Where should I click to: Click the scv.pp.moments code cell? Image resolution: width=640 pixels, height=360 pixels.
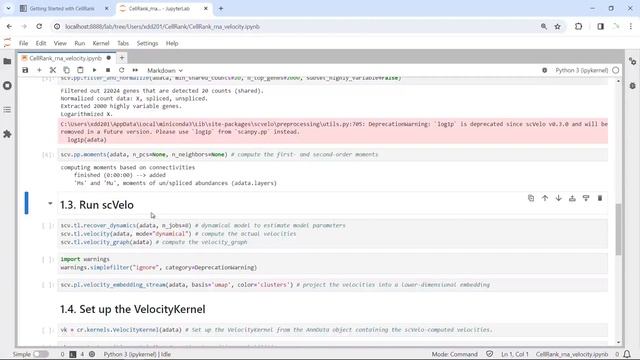click(333, 155)
